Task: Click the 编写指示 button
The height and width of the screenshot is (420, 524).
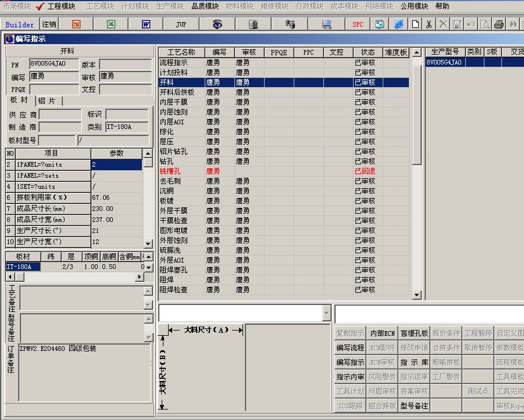Action: pos(350,362)
